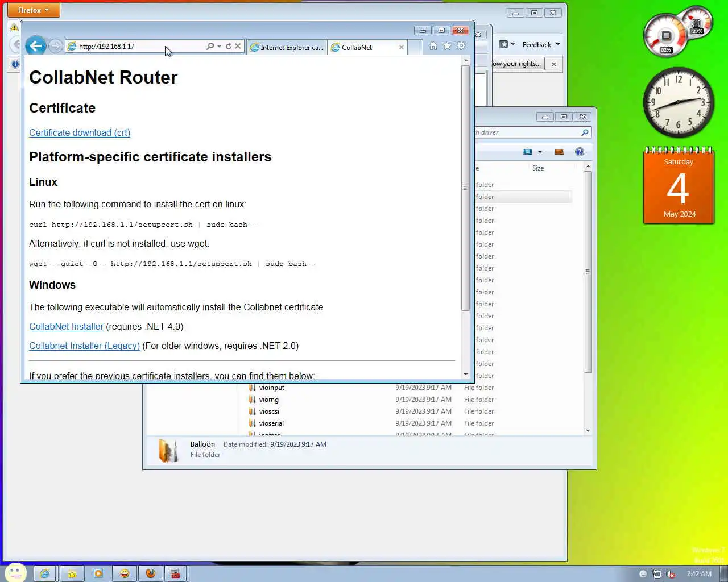Open the folder taskbar button
The height and width of the screenshot is (582, 728).
click(72, 573)
